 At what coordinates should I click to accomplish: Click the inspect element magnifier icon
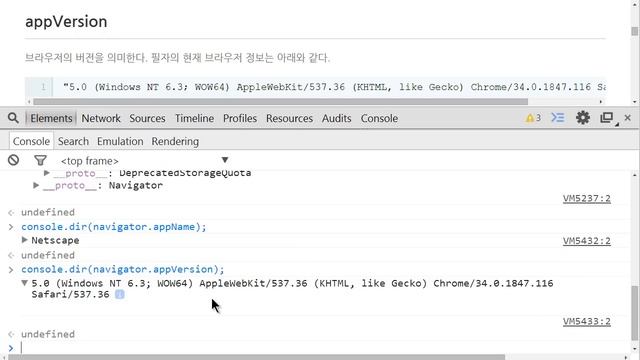tap(13, 118)
